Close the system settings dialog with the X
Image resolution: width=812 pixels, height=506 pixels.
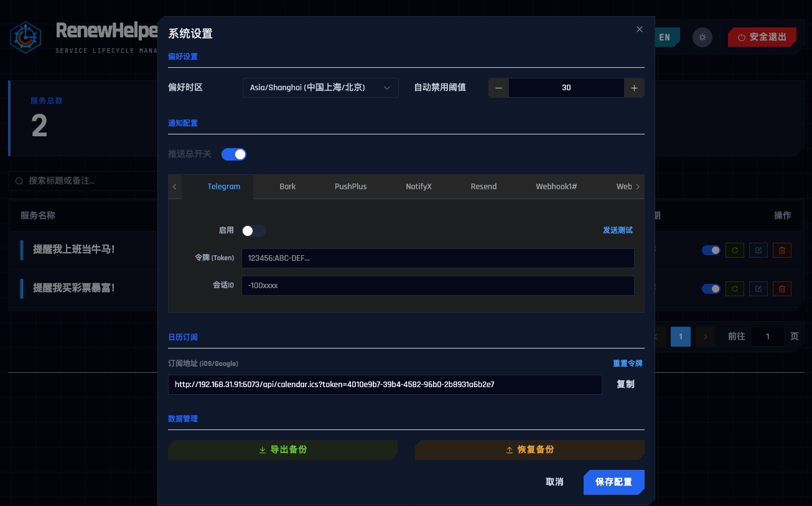pyautogui.click(x=639, y=29)
